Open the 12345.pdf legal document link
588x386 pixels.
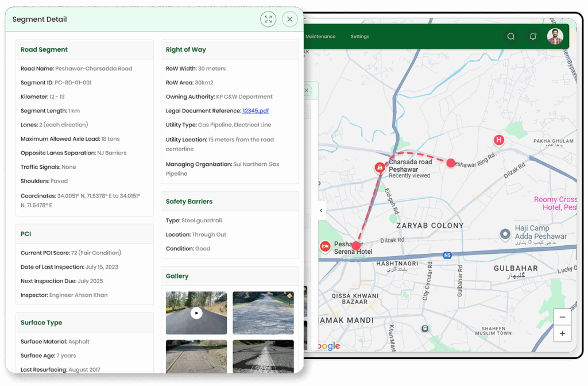(x=256, y=111)
